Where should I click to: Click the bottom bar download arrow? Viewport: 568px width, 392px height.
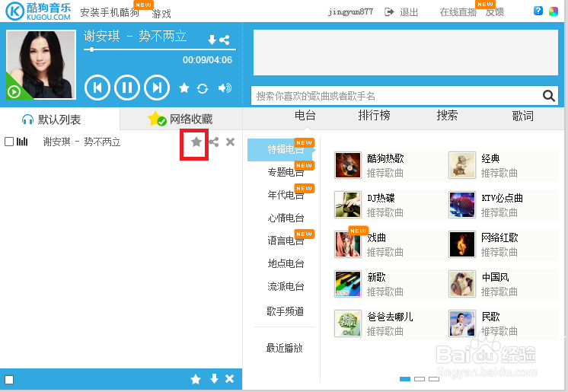click(x=215, y=379)
